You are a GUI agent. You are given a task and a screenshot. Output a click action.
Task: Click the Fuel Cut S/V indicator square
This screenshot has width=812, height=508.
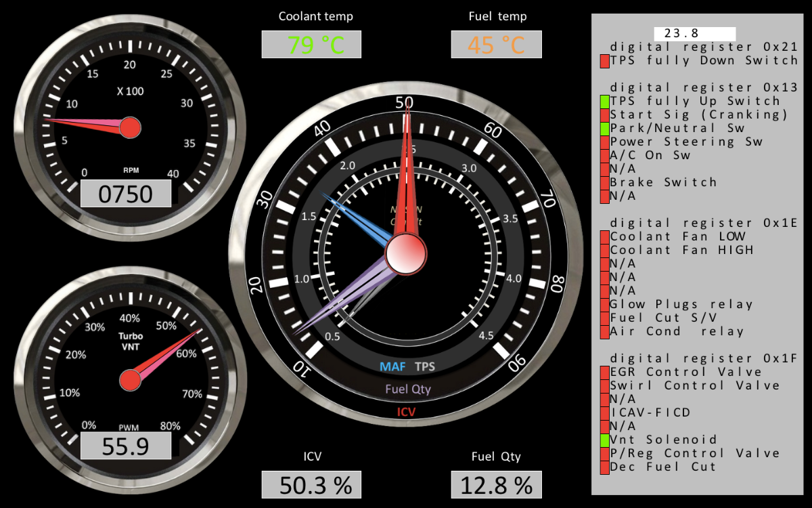pyautogui.click(x=604, y=318)
